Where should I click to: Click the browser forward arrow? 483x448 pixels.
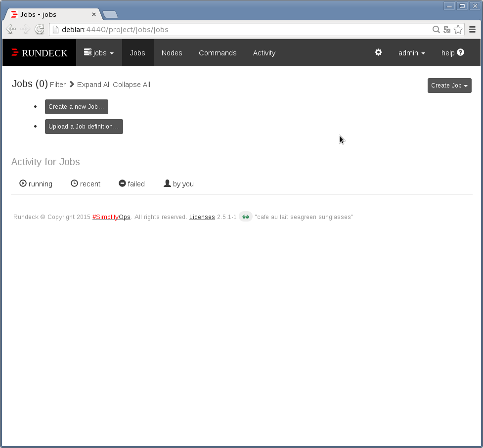click(25, 29)
